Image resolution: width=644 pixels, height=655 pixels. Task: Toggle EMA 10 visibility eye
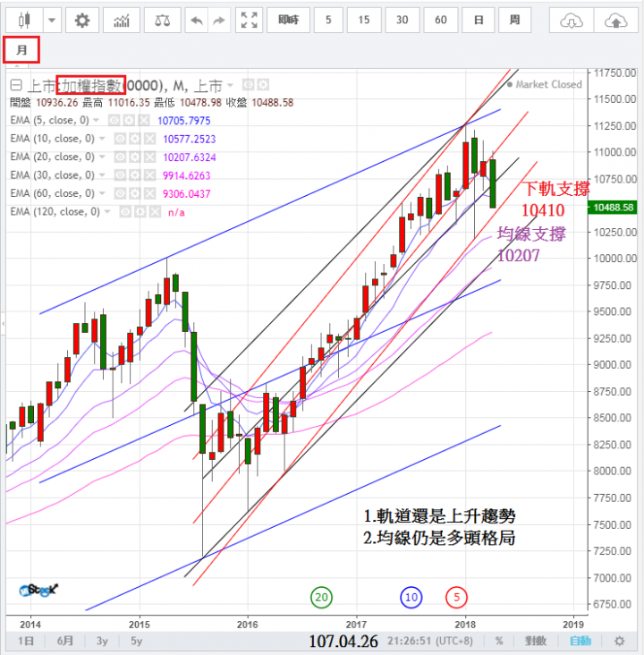tap(120, 139)
